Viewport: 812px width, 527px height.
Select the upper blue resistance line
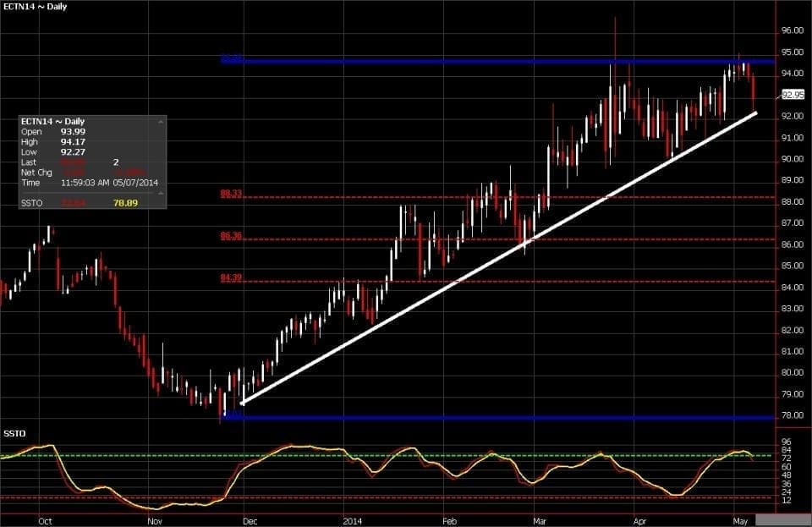[x=507, y=61]
